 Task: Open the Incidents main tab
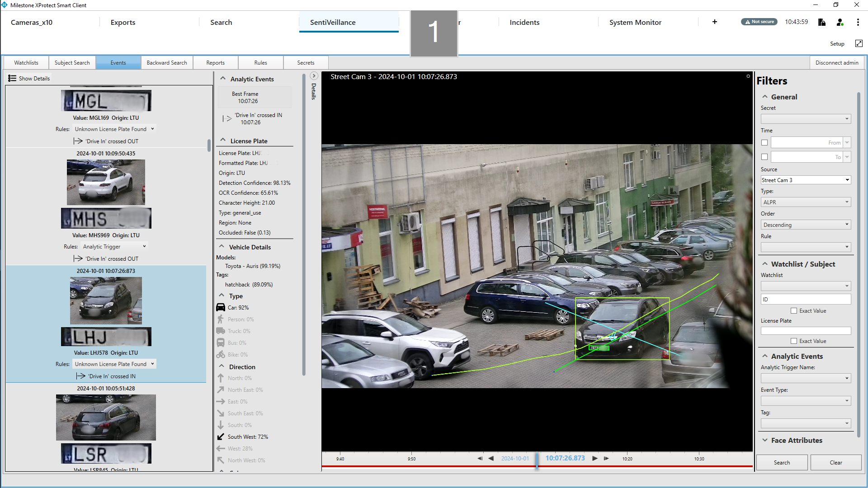coord(524,22)
